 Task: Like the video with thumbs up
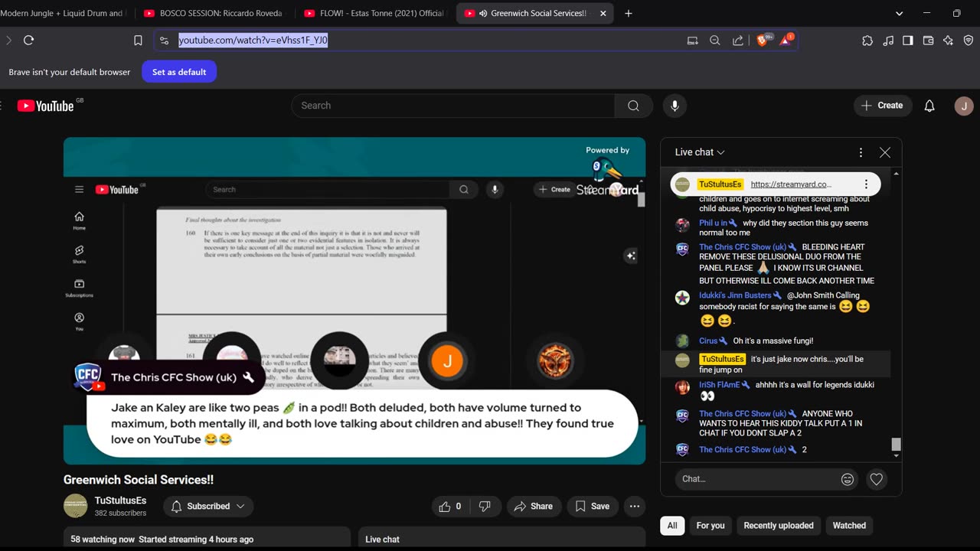pos(450,506)
